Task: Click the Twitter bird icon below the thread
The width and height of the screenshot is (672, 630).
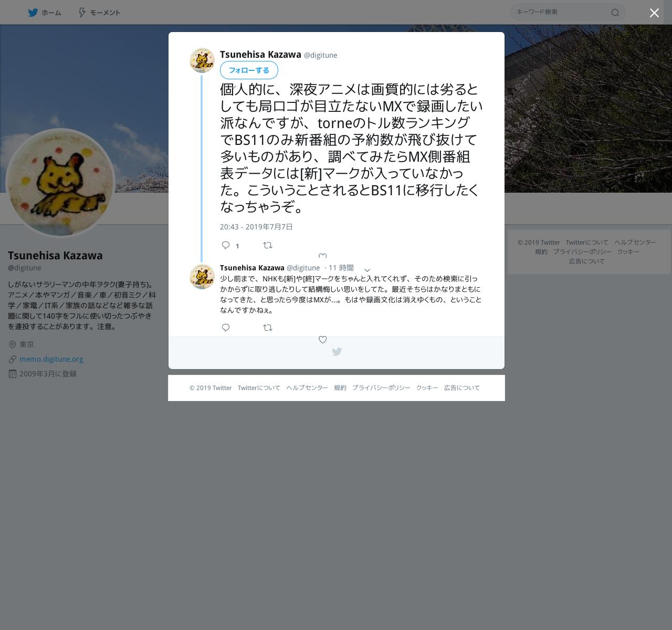Action: pyautogui.click(x=337, y=352)
